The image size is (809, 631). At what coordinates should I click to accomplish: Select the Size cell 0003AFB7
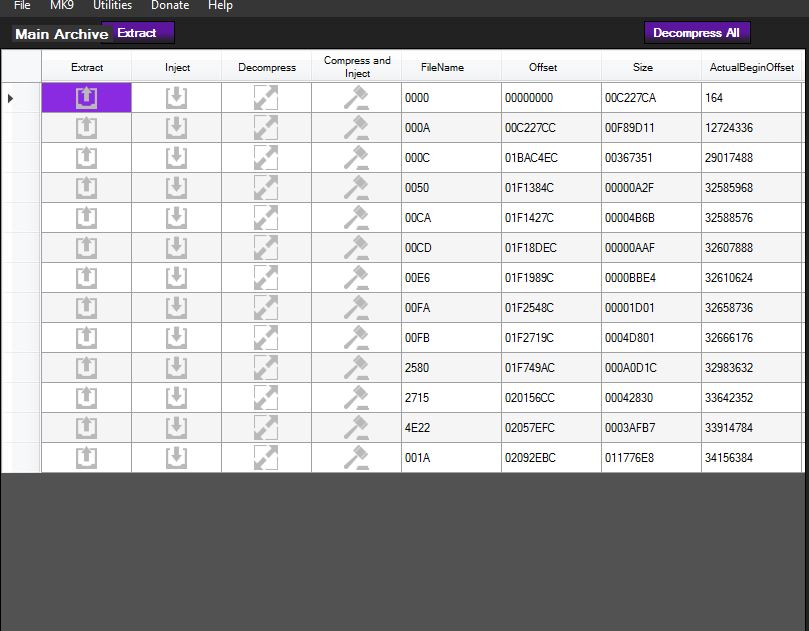[x=651, y=427]
